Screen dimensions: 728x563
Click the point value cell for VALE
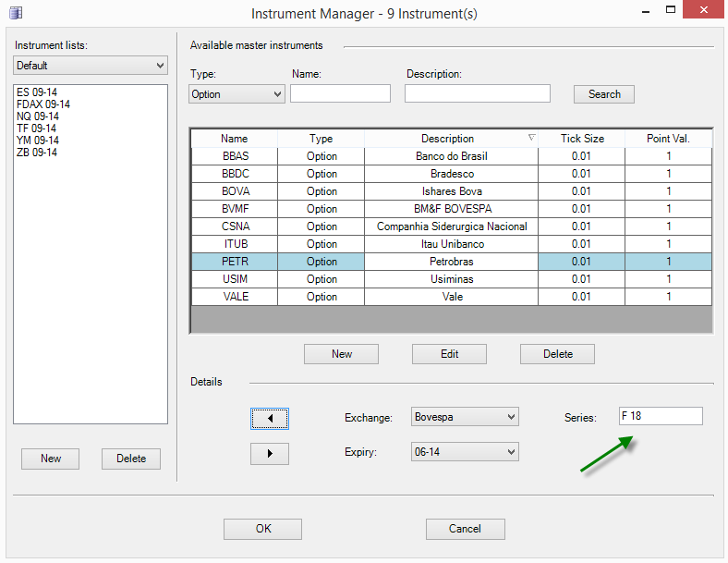coord(669,297)
